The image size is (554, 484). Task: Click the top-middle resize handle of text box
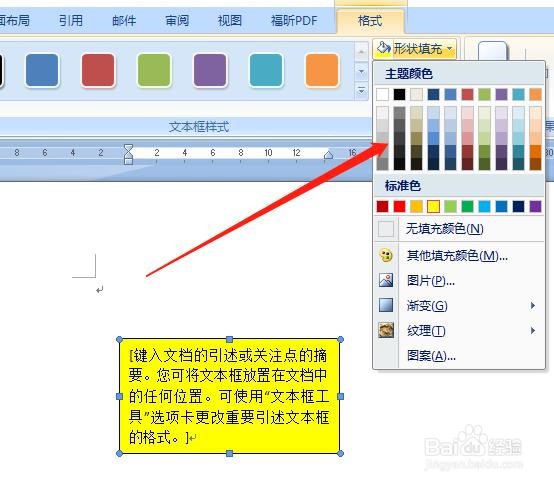230,340
